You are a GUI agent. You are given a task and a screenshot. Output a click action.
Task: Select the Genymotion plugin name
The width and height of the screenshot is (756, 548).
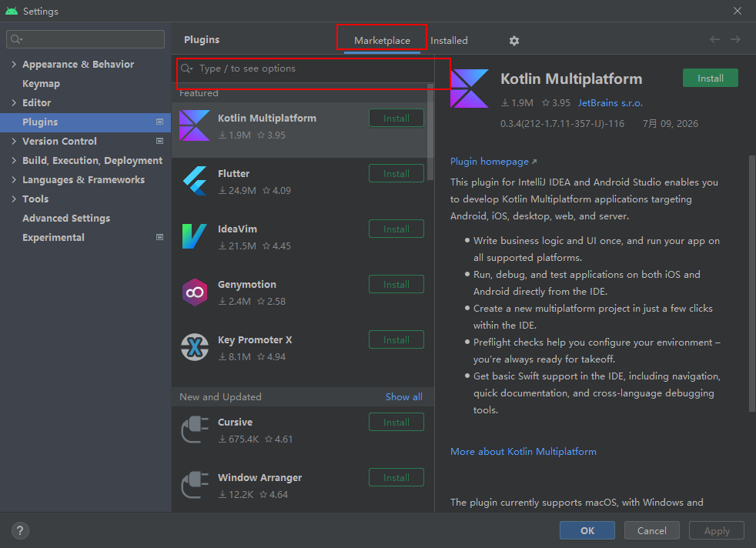click(247, 285)
